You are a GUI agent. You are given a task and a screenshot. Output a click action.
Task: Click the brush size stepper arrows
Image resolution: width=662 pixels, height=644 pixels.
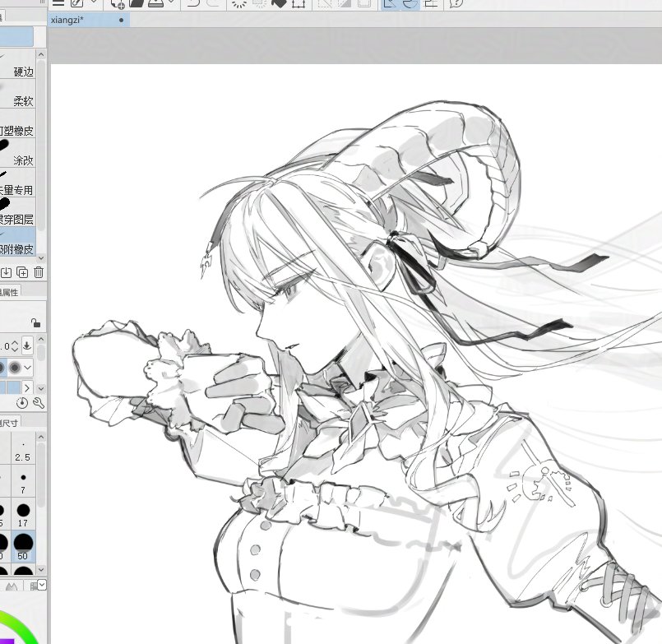point(14,346)
